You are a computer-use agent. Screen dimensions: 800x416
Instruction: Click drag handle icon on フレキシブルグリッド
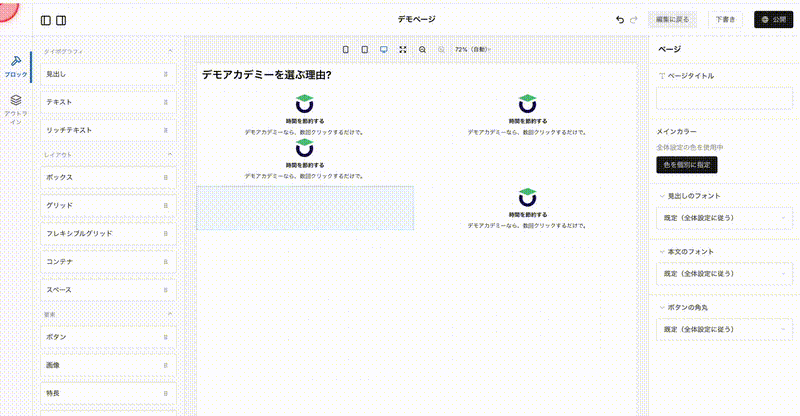tap(165, 233)
